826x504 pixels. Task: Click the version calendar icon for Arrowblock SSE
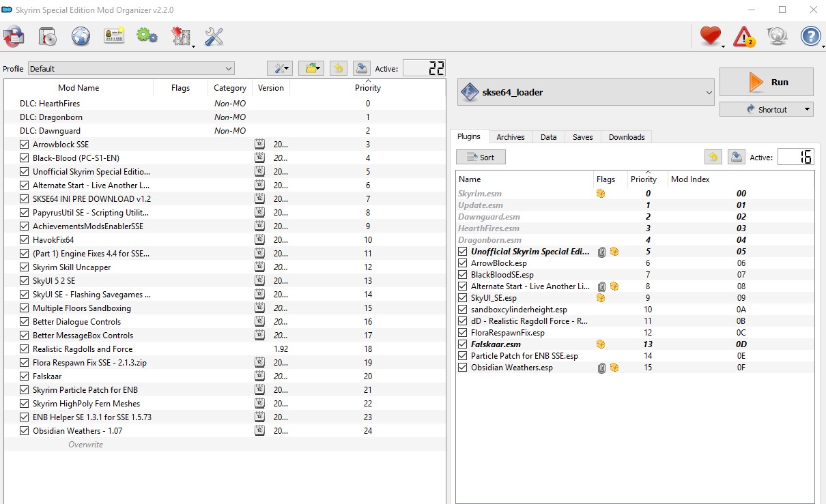tap(259, 144)
